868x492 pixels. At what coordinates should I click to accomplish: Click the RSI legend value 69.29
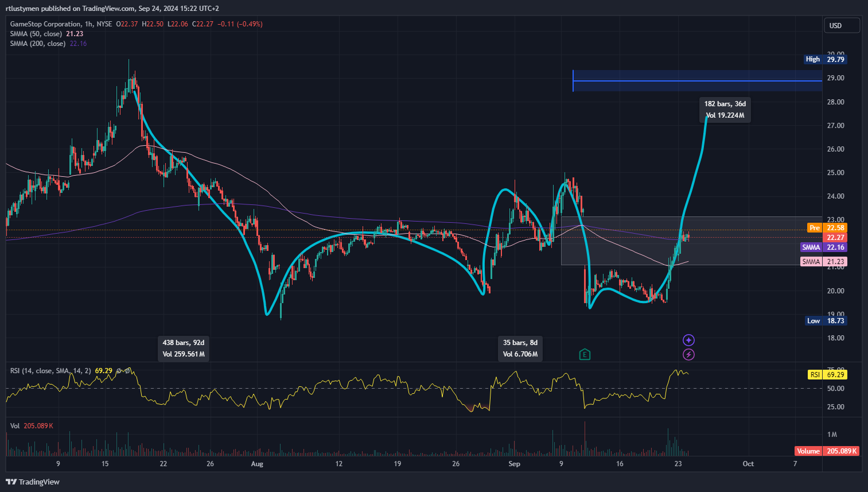click(103, 371)
